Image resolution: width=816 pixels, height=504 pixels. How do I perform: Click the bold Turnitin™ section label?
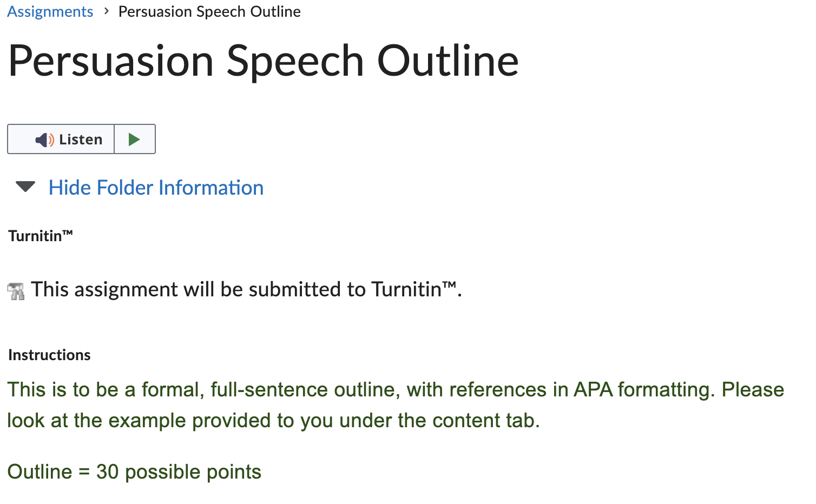point(41,236)
